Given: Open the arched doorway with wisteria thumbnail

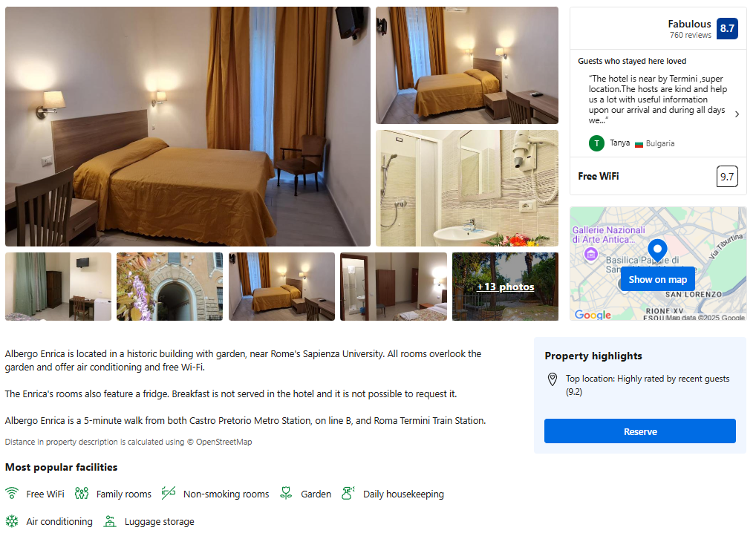Looking at the screenshot, I should pos(170,287).
